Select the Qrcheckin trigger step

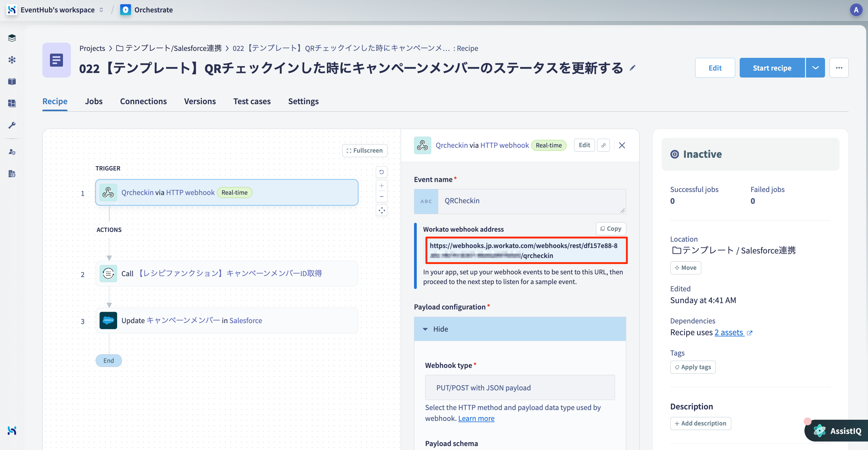coord(227,193)
